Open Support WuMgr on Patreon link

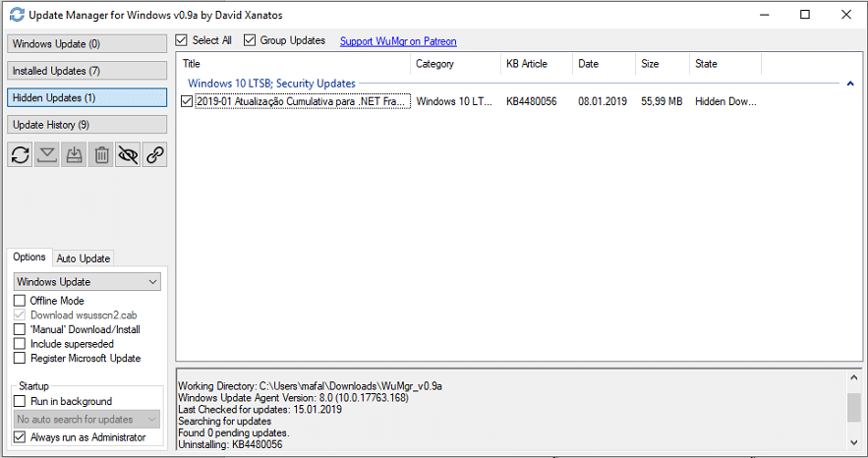click(x=398, y=41)
